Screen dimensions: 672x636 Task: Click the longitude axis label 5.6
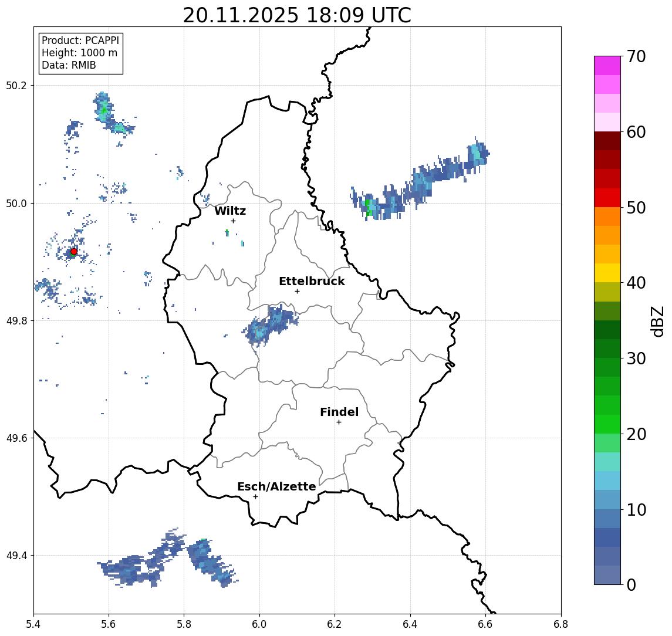coord(109,624)
